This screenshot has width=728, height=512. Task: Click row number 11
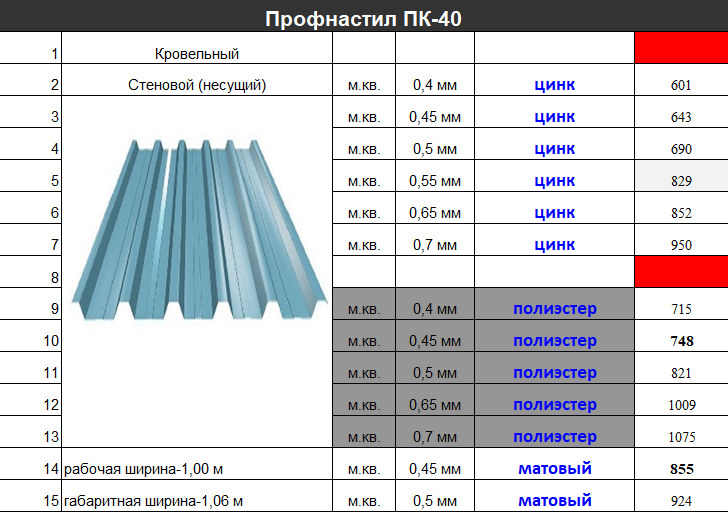pyautogui.click(x=51, y=373)
